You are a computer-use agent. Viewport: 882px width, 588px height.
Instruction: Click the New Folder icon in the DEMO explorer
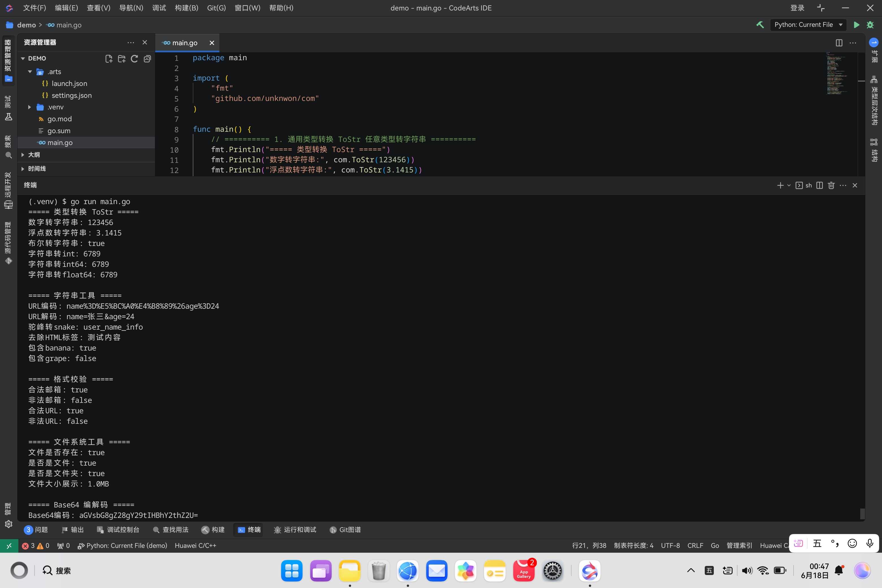click(122, 59)
